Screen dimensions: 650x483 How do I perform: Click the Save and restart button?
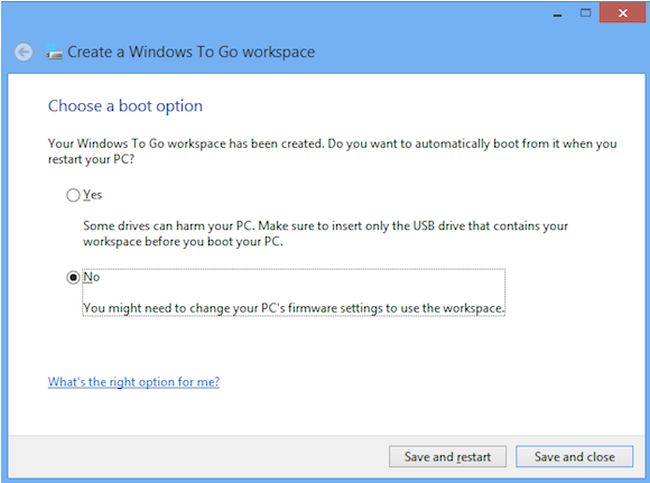click(x=447, y=456)
